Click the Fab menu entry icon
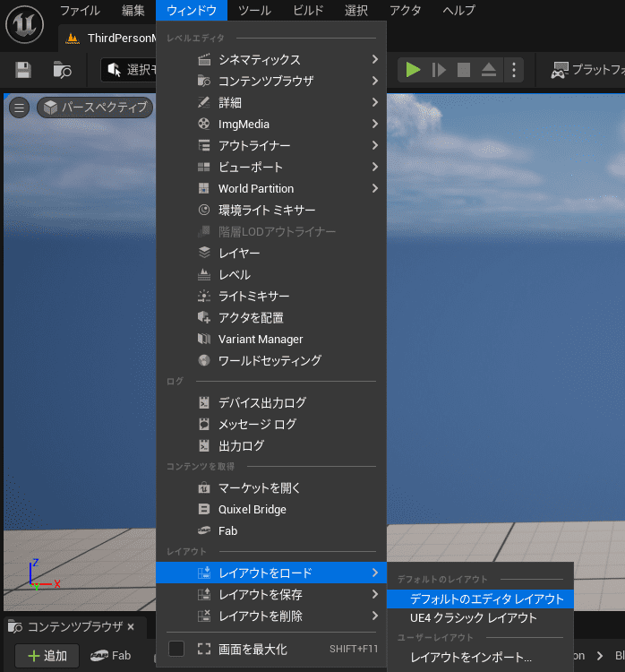The width and height of the screenshot is (625, 672). pos(204,530)
